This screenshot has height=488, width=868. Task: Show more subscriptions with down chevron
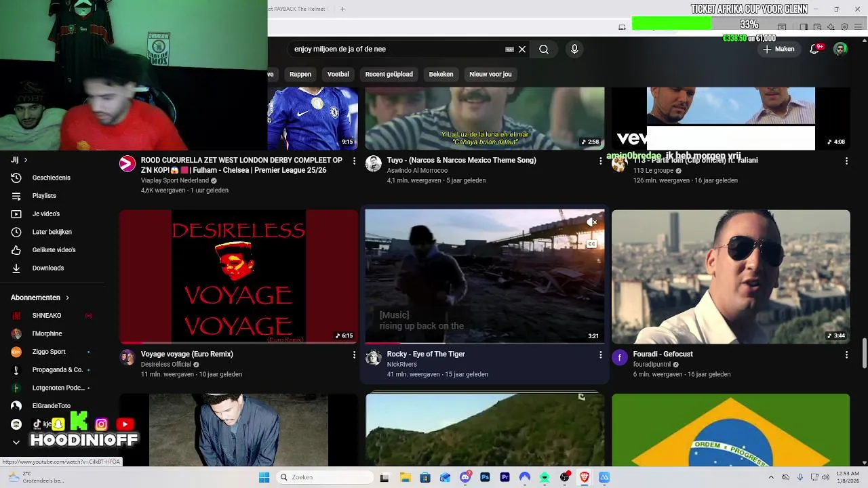[x=16, y=443]
